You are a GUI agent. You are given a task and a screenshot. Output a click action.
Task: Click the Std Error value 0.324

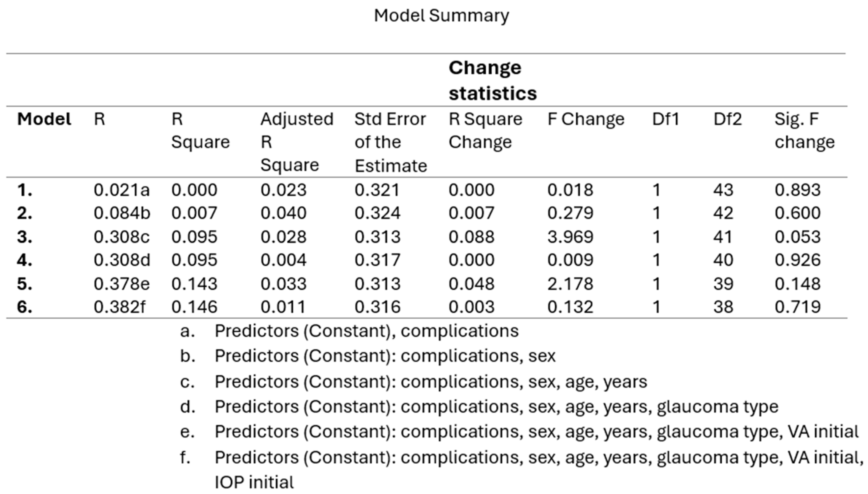coord(378,213)
